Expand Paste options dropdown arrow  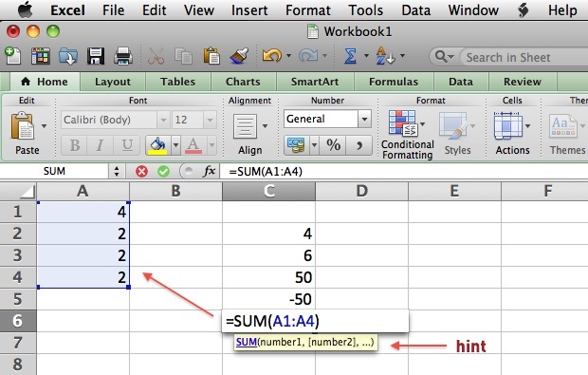coord(45,126)
